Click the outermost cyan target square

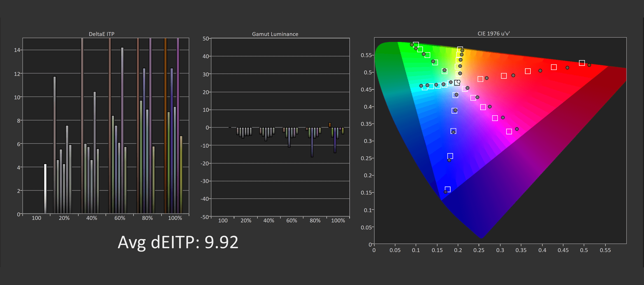(425, 88)
